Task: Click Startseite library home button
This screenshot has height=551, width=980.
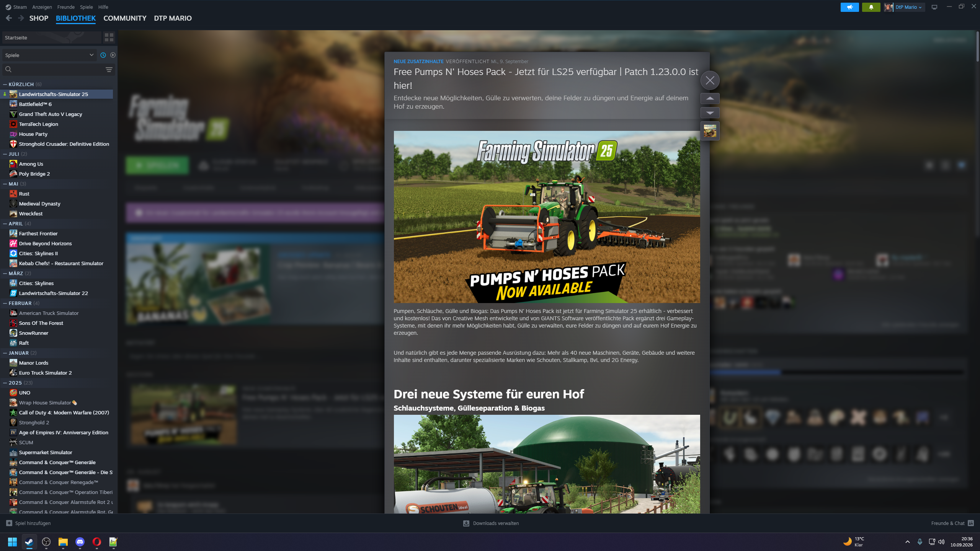Action: pyautogui.click(x=52, y=37)
